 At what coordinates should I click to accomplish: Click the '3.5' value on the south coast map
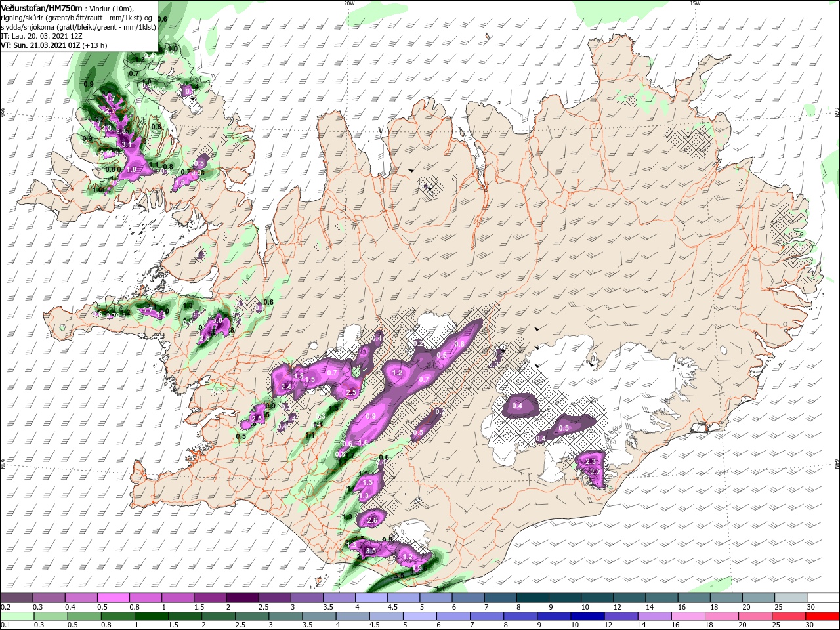(371, 551)
